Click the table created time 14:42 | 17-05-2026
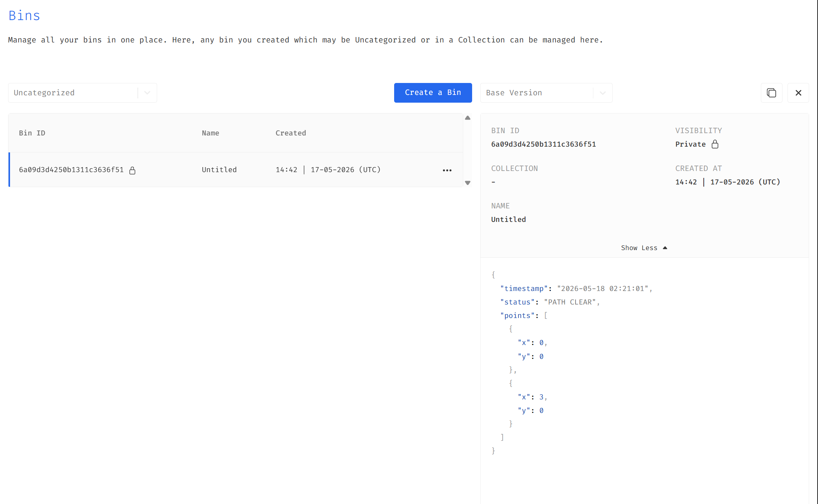This screenshot has height=504, width=818. coord(328,170)
